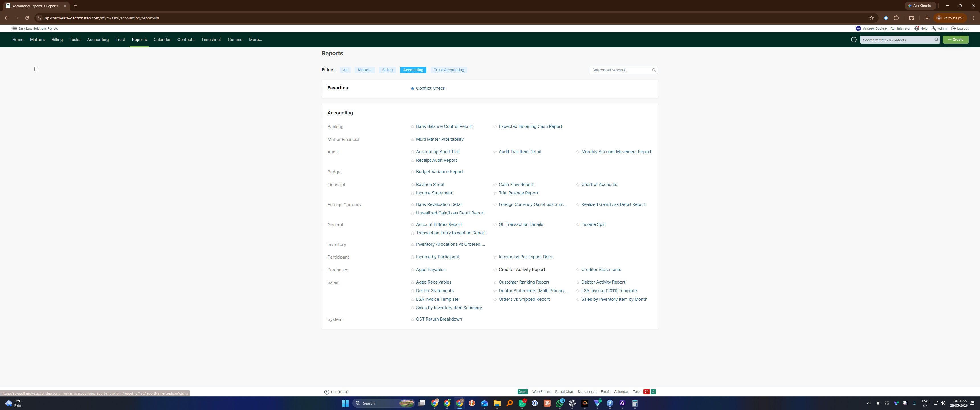This screenshot has width=980, height=410.
Task: Expand the More... menu
Action: tap(255, 40)
